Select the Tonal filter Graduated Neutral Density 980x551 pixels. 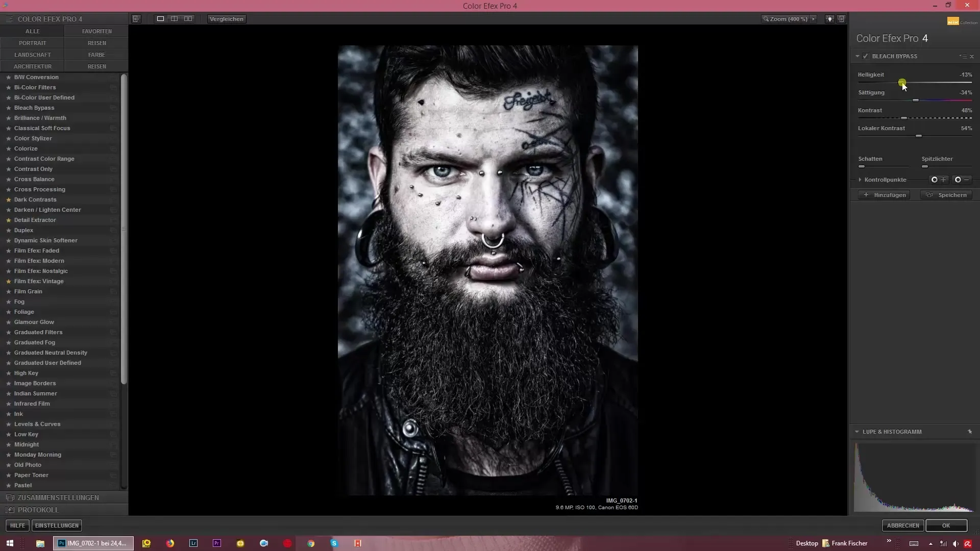(51, 353)
